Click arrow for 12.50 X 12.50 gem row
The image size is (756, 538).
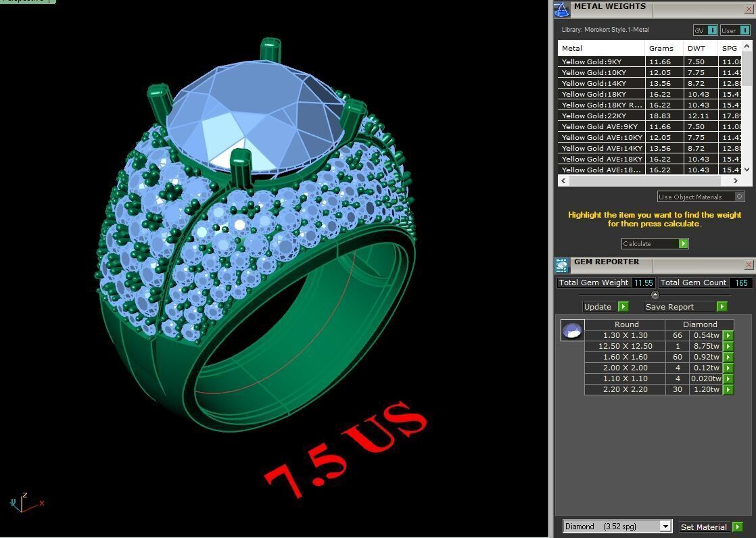click(728, 346)
